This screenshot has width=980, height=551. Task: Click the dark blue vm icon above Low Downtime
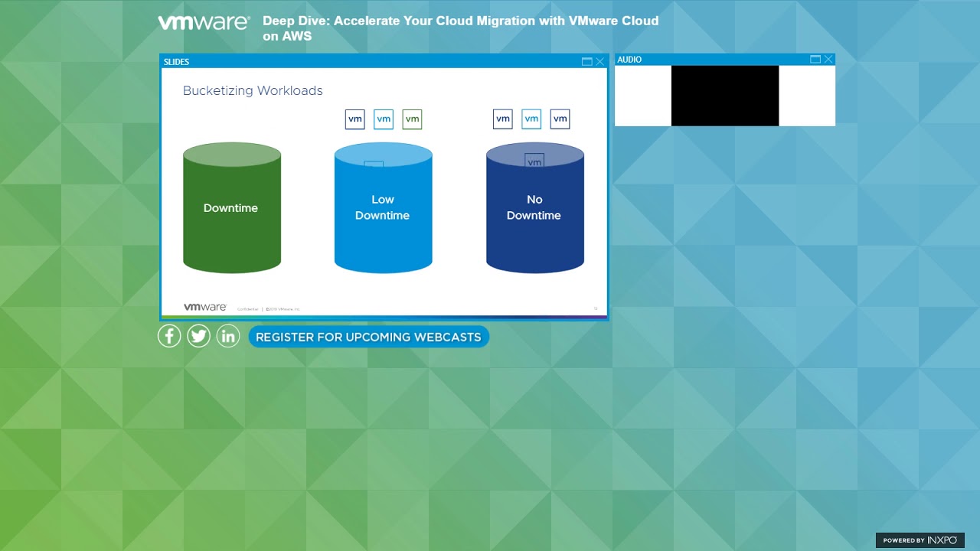[x=355, y=119]
